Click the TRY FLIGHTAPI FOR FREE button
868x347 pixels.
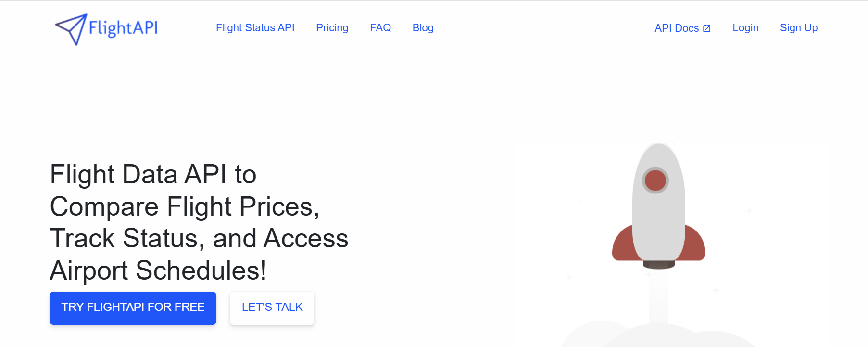click(133, 308)
